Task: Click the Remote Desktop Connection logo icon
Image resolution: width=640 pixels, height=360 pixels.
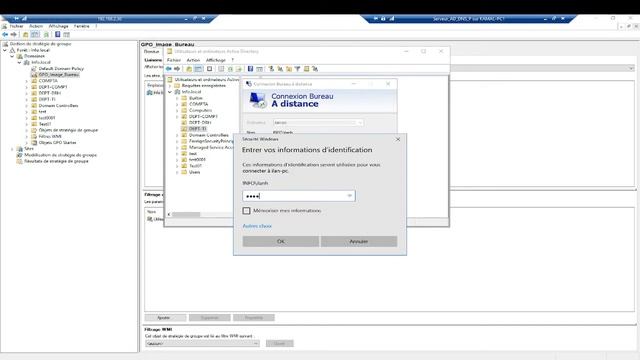Action: click(x=258, y=100)
